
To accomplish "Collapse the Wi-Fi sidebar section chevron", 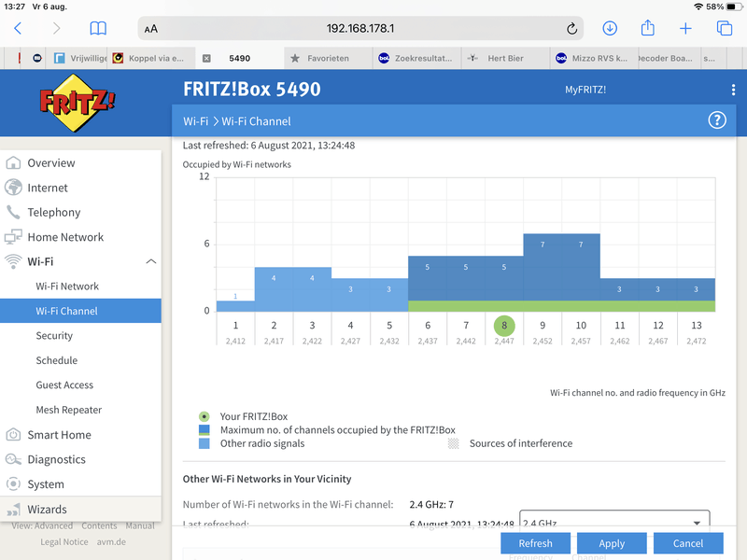I will click(x=151, y=261).
